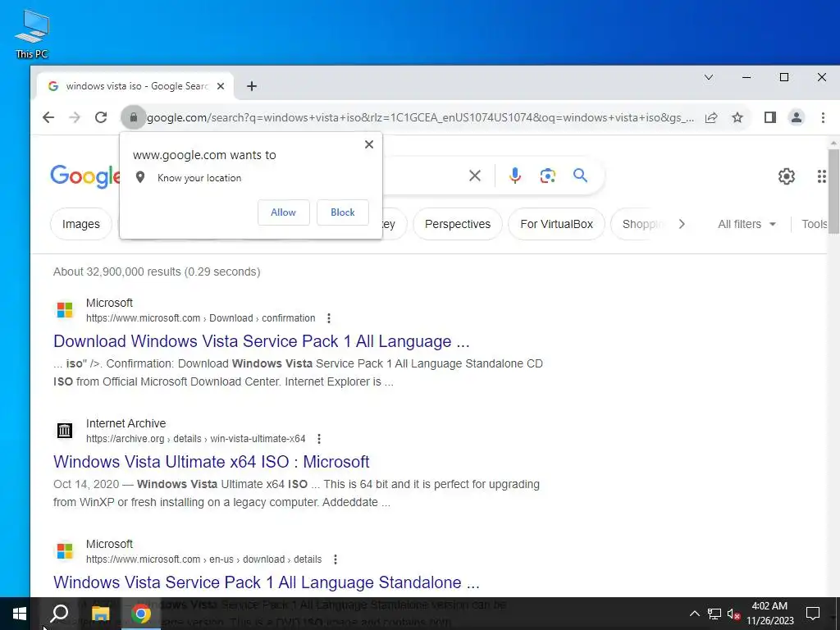The height and width of the screenshot is (630, 840).
Task: Submit search with the magnifier icon
Action: tap(580, 176)
